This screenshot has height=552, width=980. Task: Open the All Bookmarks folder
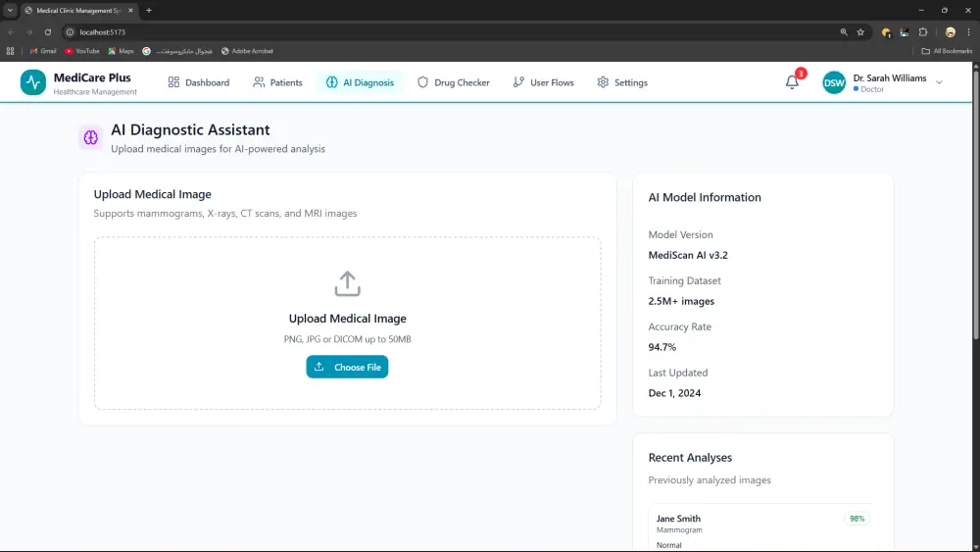947,51
